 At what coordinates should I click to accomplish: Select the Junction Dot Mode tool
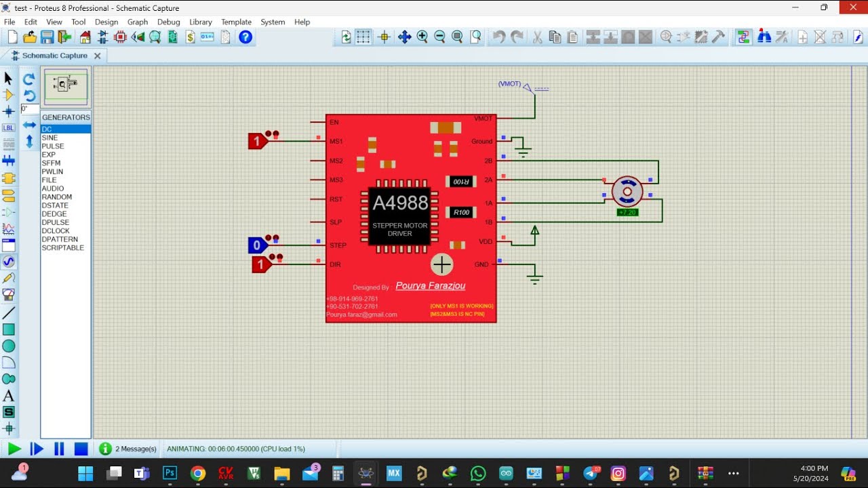pos(9,111)
